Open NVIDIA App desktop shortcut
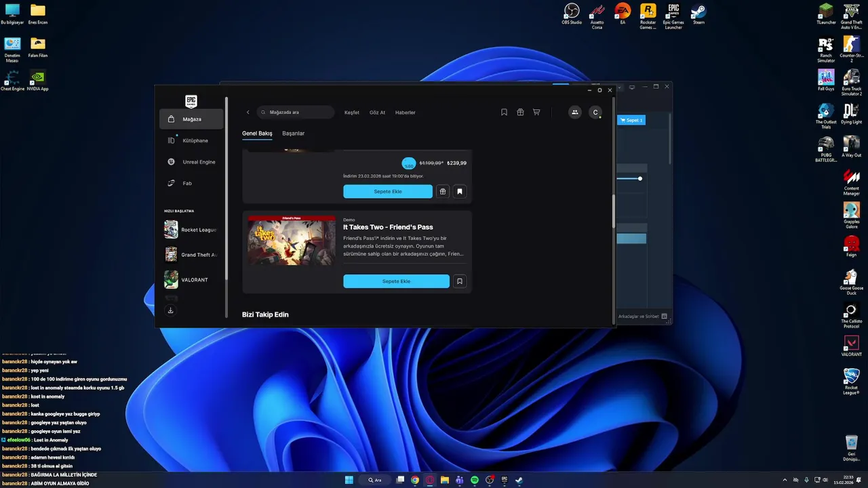The image size is (868, 488). tap(38, 80)
